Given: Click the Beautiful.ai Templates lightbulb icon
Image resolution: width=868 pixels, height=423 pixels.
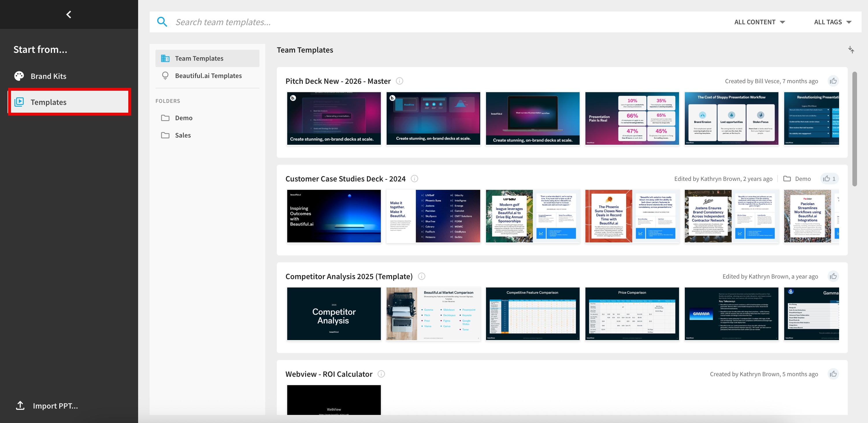Looking at the screenshot, I should 165,75.
